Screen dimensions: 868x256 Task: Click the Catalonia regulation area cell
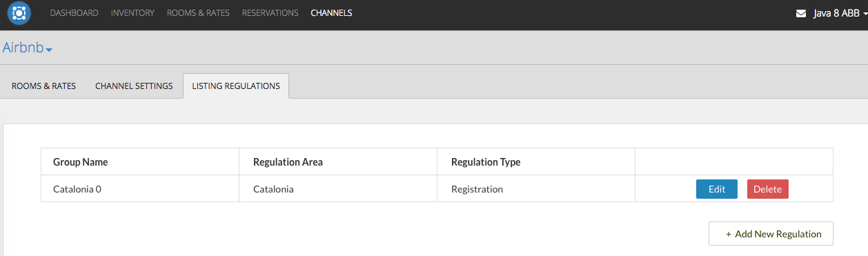pos(338,189)
